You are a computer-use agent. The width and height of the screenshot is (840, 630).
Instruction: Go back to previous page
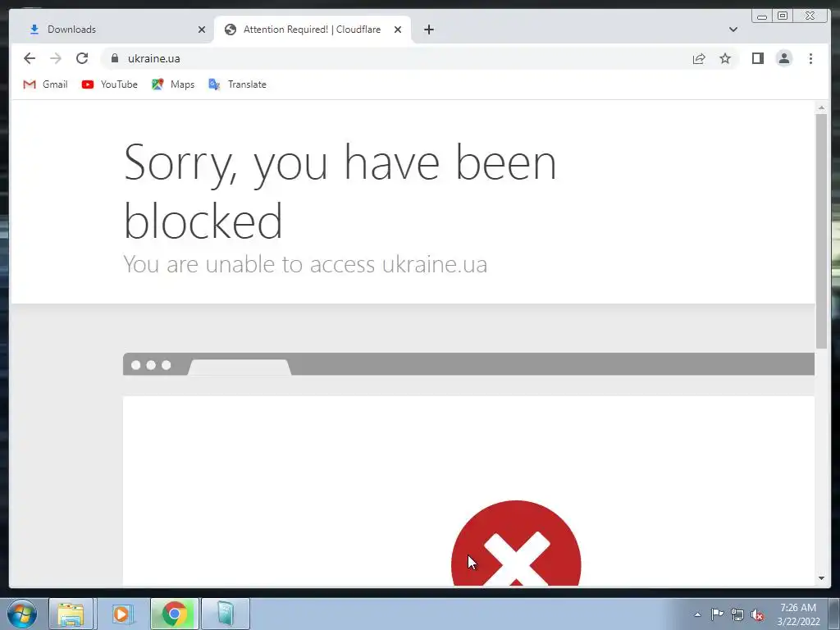(30, 58)
